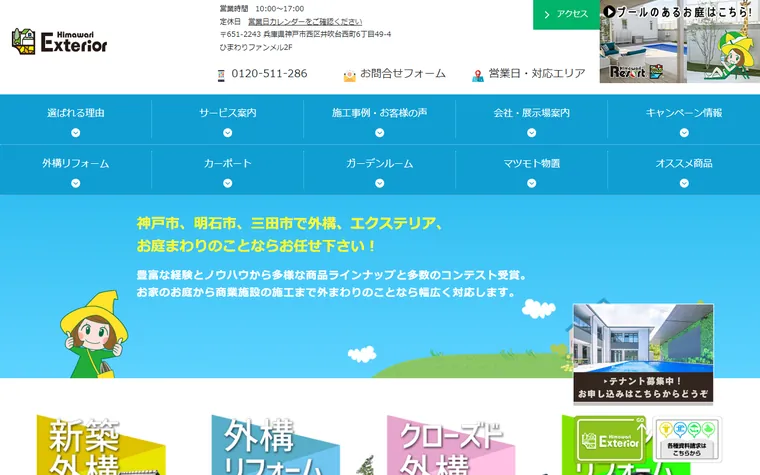Expand chevron under ガーデンルーム
The width and height of the screenshot is (760, 475).
pos(380,183)
